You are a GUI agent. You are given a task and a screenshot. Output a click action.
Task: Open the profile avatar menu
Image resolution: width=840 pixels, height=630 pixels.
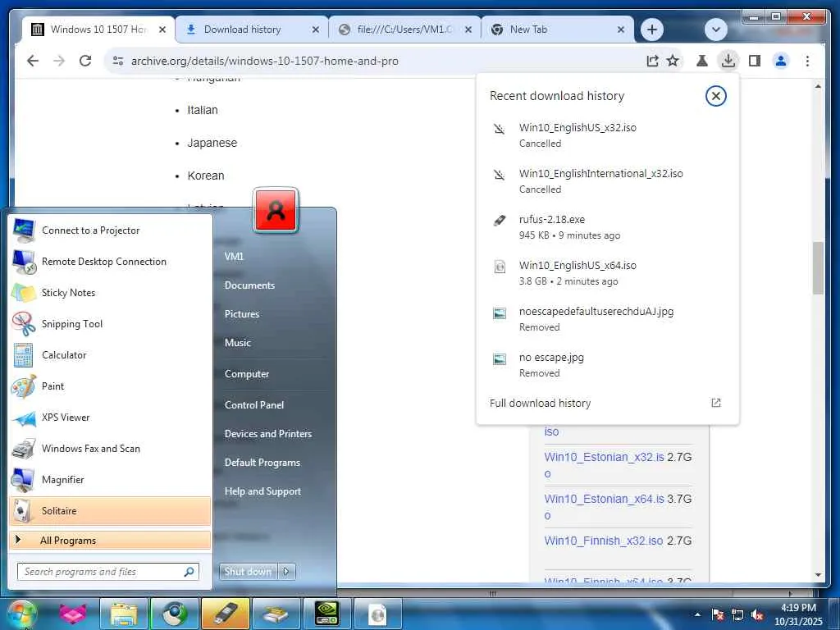coord(781,61)
